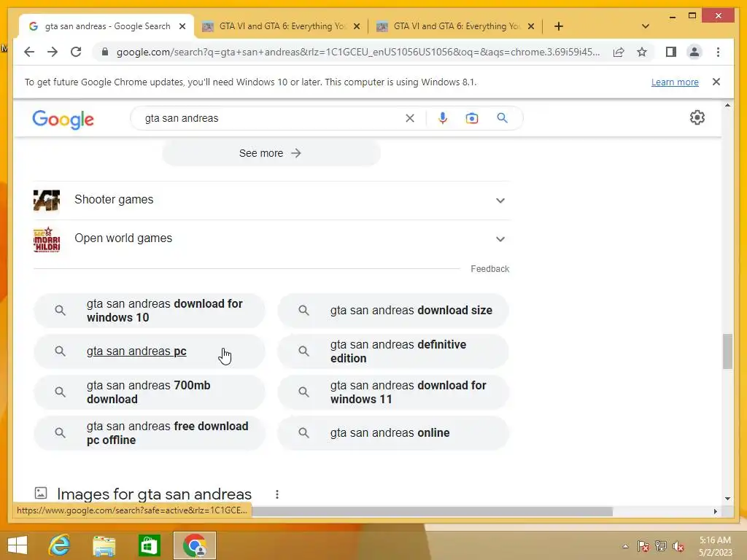Open Google quick settings gear

click(x=697, y=117)
